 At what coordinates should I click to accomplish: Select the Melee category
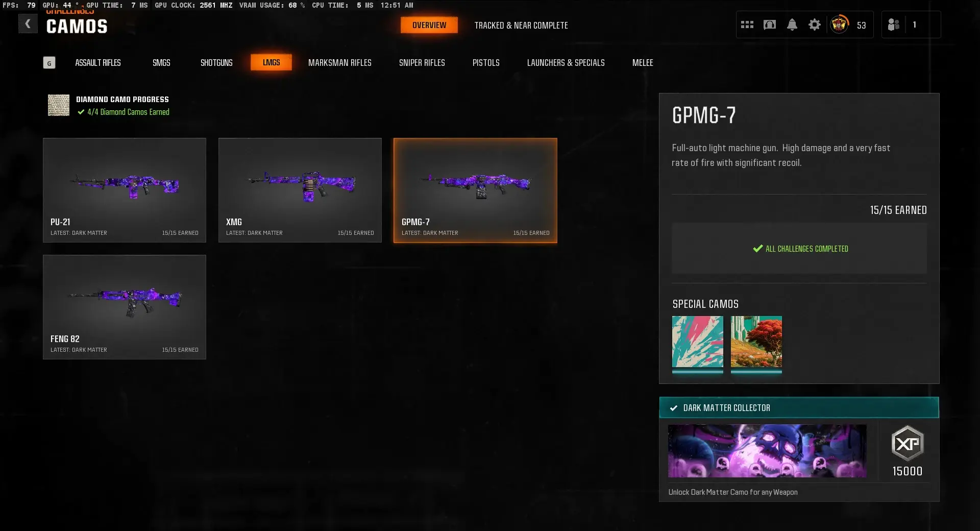643,63
